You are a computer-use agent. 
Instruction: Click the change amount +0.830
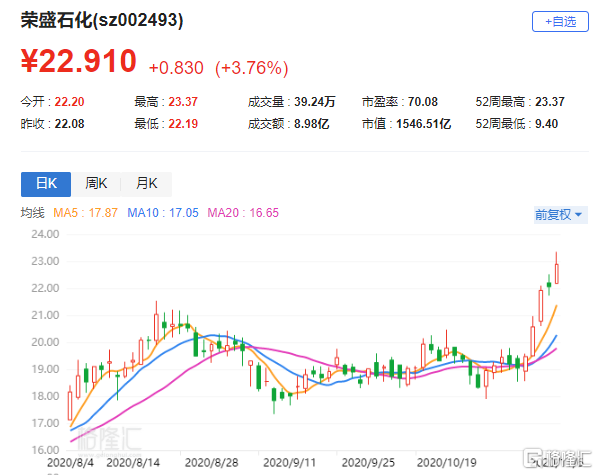point(176,68)
